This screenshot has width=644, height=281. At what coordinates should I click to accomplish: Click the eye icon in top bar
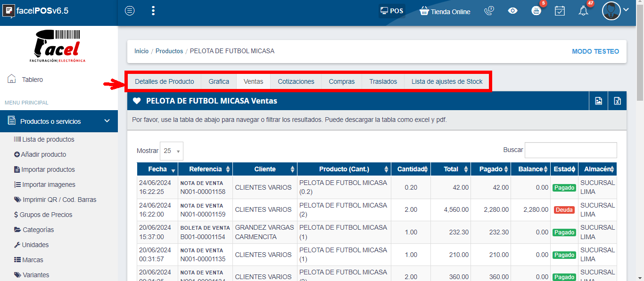point(513,11)
